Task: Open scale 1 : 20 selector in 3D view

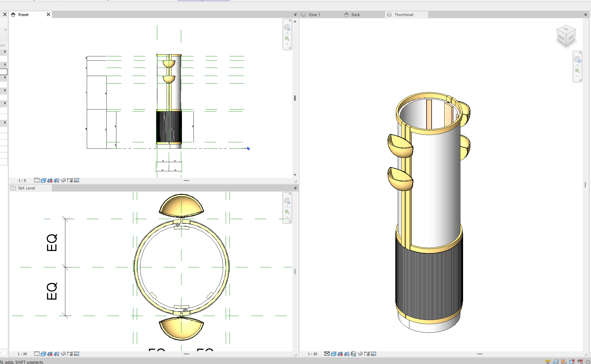Action: click(x=312, y=354)
